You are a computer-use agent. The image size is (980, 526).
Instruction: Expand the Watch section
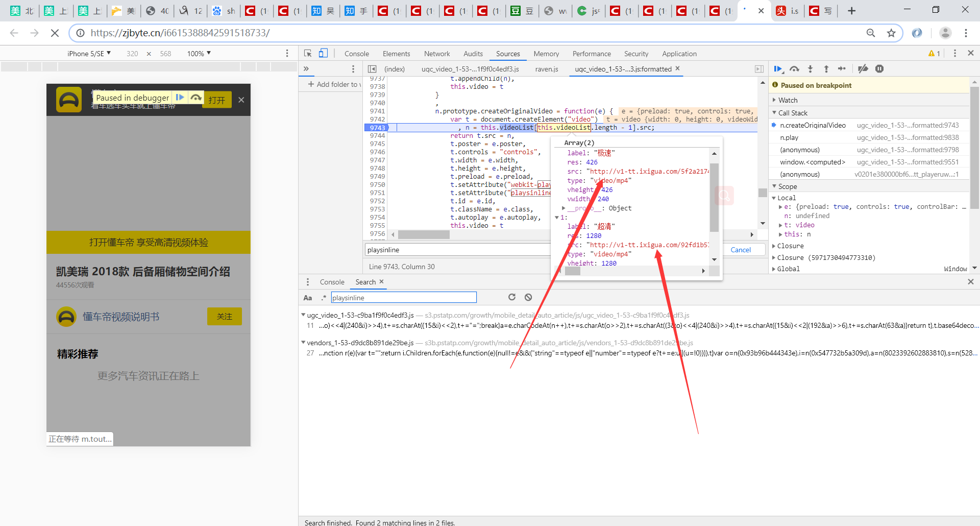[x=788, y=100]
